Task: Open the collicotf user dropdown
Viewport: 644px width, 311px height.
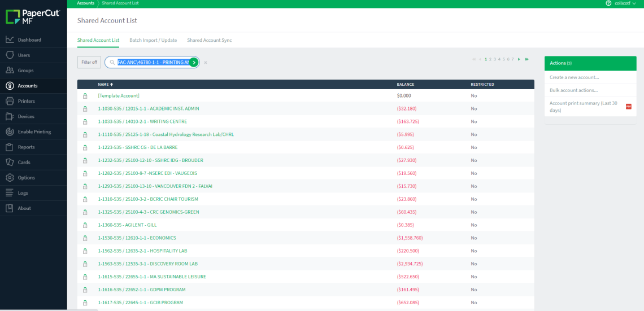Action: (x=626, y=3)
